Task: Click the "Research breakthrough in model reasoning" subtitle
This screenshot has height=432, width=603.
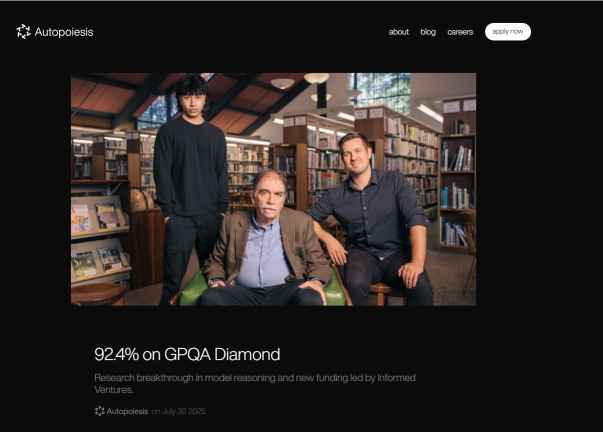Action: [255, 384]
